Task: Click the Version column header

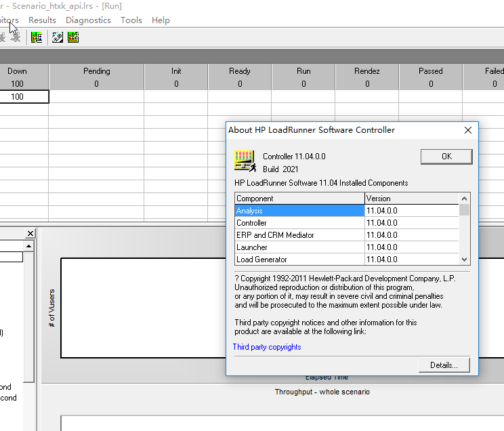Action: [412, 199]
